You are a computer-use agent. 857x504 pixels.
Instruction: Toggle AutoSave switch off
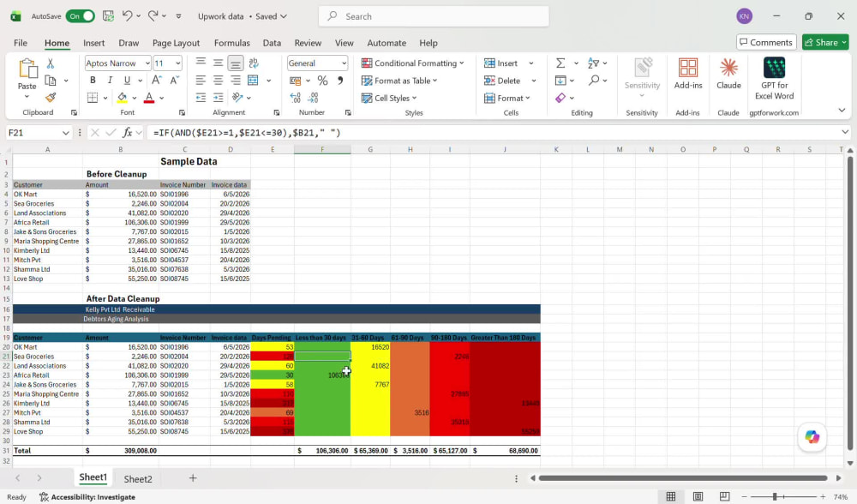81,16
